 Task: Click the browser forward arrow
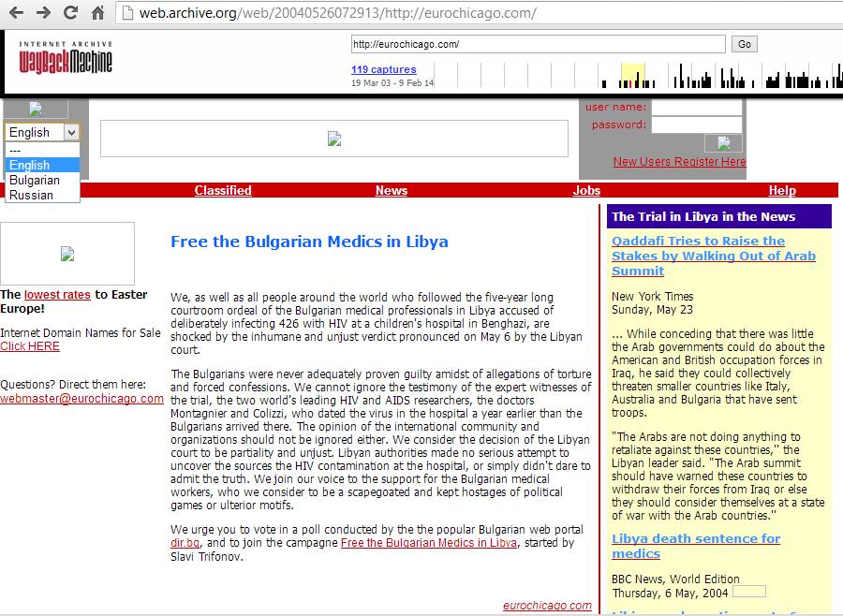tap(43, 13)
